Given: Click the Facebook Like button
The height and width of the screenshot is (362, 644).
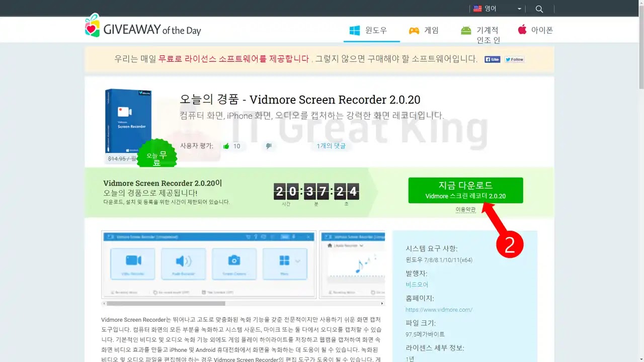Looking at the screenshot, I should click(492, 59).
